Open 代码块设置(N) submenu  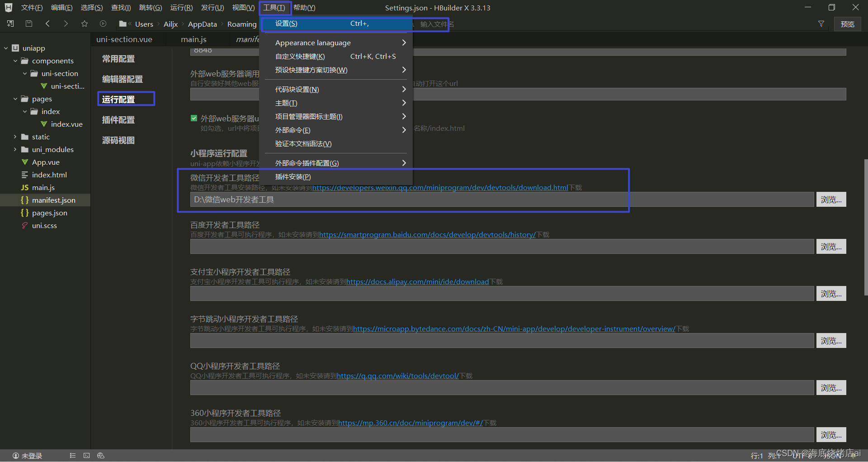[x=336, y=89]
